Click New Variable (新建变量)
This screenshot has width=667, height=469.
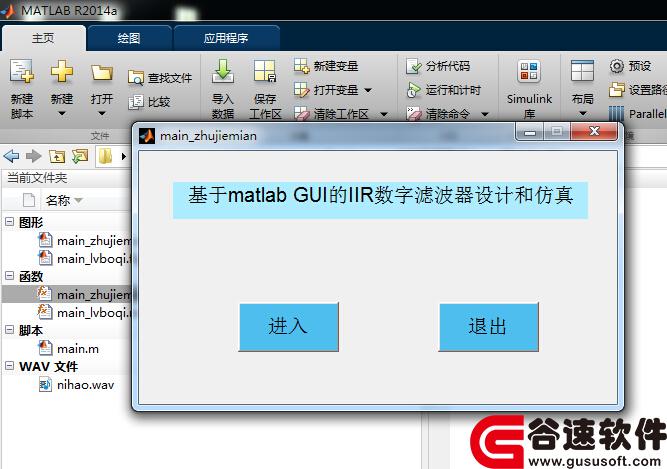[326, 66]
